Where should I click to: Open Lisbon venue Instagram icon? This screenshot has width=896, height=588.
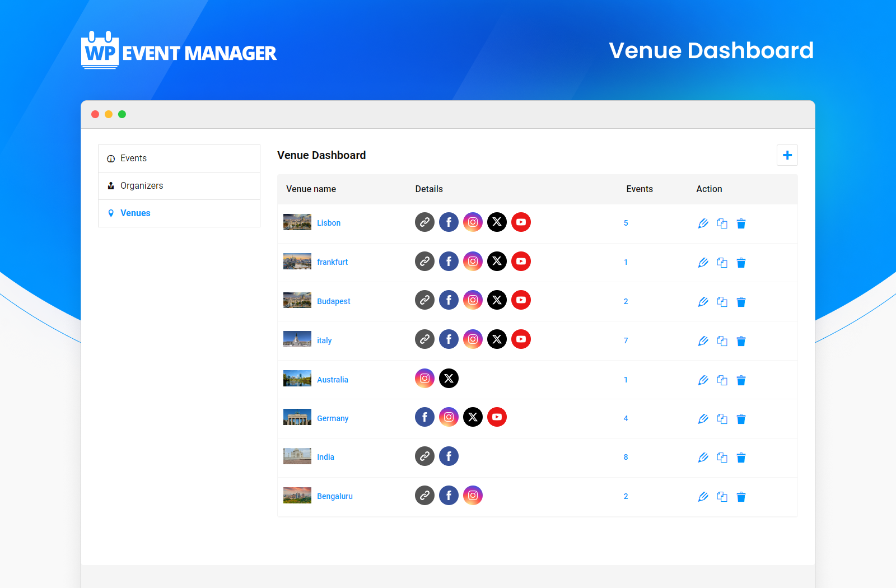click(x=473, y=222)
